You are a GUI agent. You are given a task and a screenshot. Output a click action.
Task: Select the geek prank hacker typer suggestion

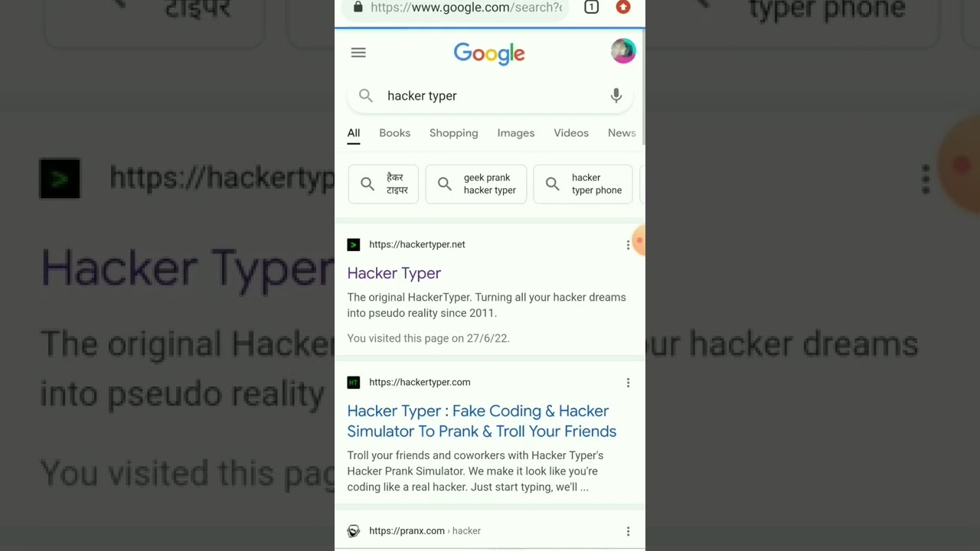point(476,184)
